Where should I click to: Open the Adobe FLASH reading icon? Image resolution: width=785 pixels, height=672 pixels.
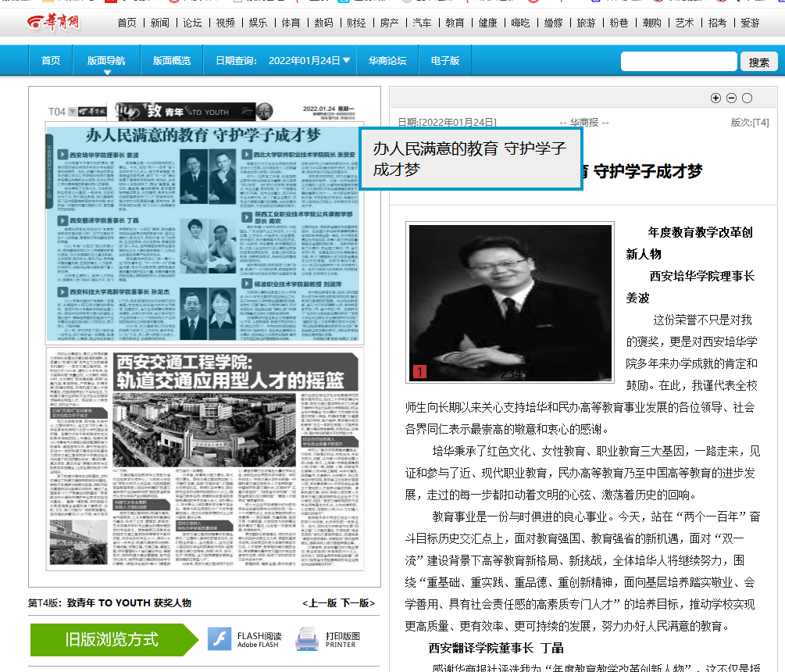pos(219,639)
